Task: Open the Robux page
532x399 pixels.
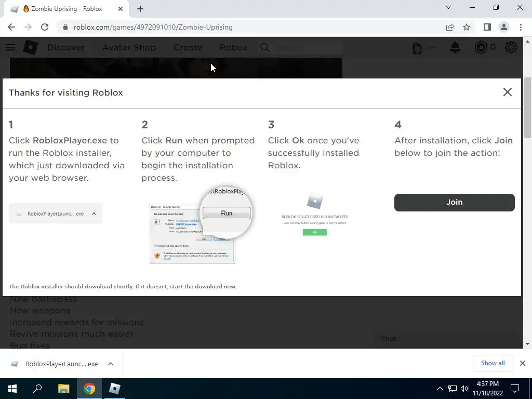Action: pyautogui.click(x=233, y=47)
